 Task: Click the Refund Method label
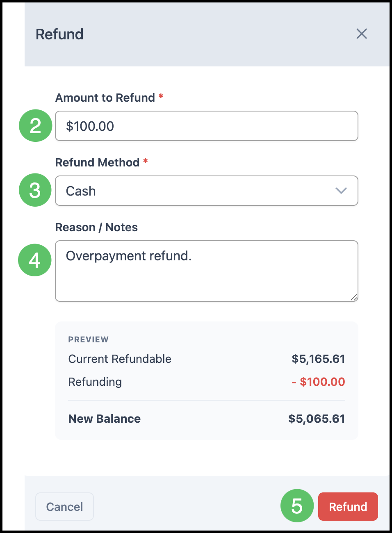pos(98,162)
